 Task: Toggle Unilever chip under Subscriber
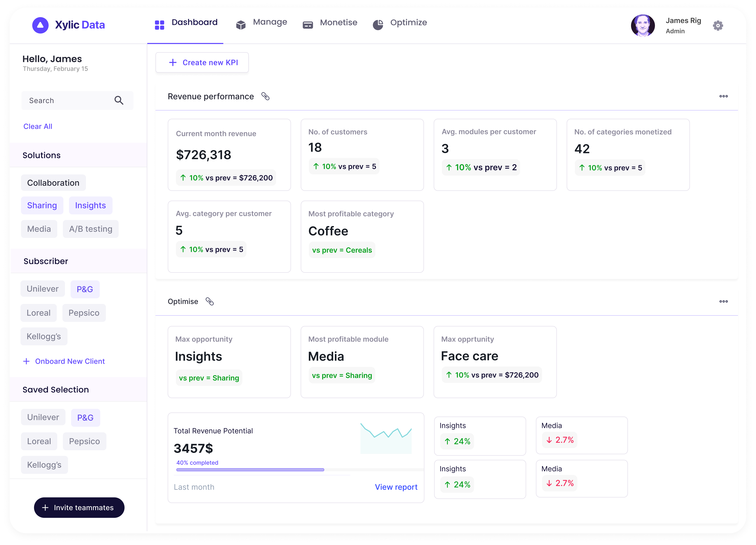(43, 289)
